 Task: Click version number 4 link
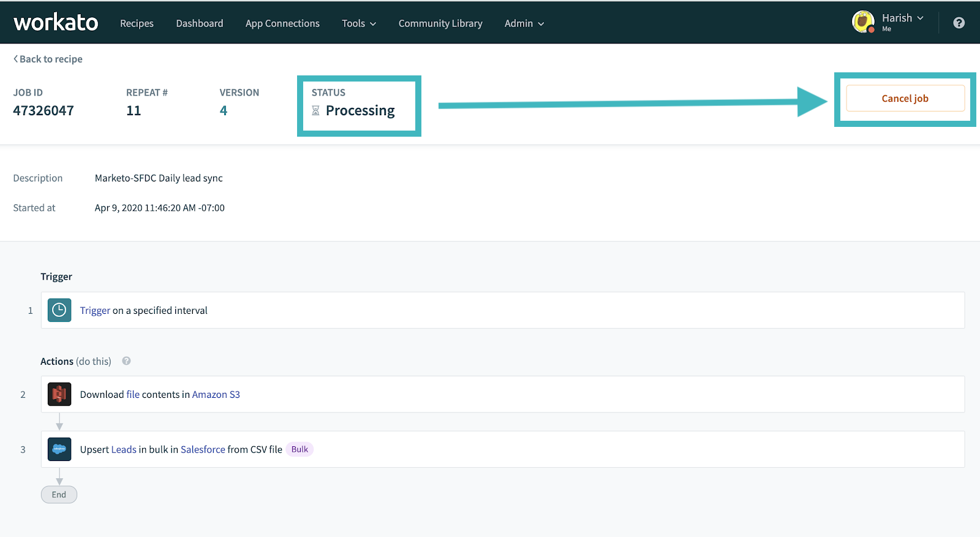224,111
